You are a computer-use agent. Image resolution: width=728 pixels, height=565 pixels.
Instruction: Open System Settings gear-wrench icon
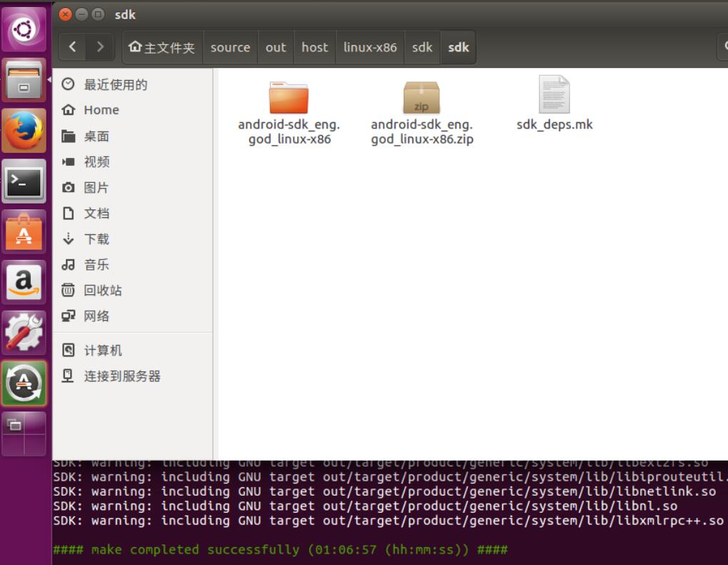pos(24,333)
